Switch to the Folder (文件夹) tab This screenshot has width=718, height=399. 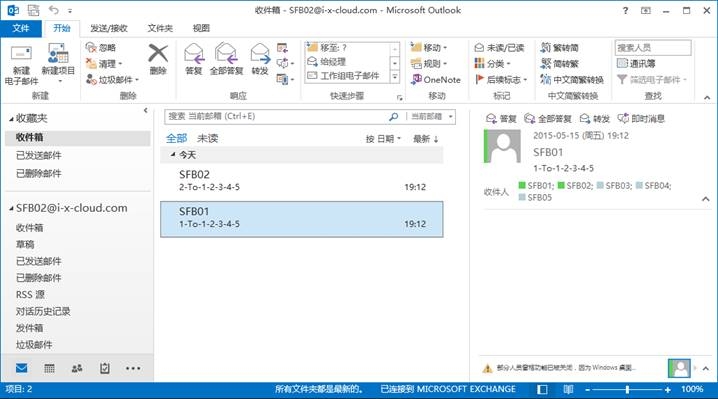(160, 28)
